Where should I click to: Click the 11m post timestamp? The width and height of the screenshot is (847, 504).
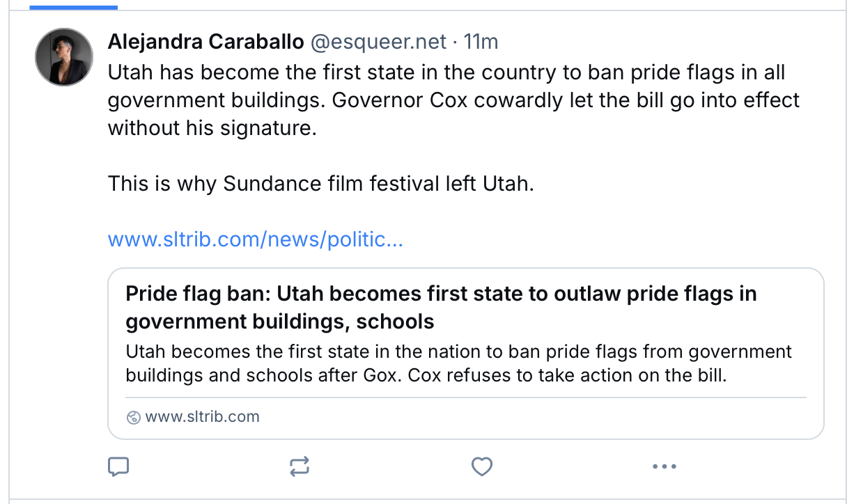click(481, 42)
